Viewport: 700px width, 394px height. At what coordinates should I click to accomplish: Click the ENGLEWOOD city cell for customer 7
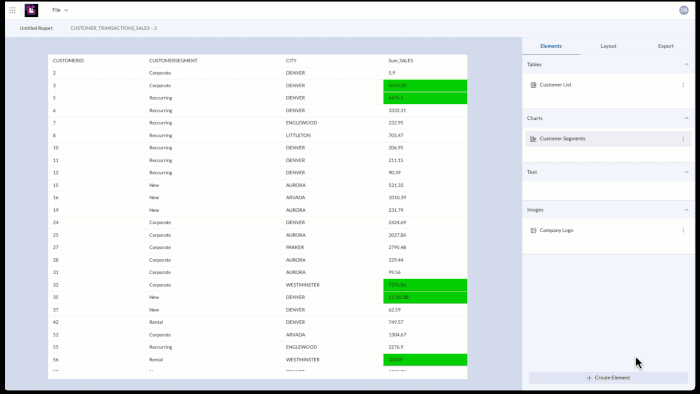point(301,123)
